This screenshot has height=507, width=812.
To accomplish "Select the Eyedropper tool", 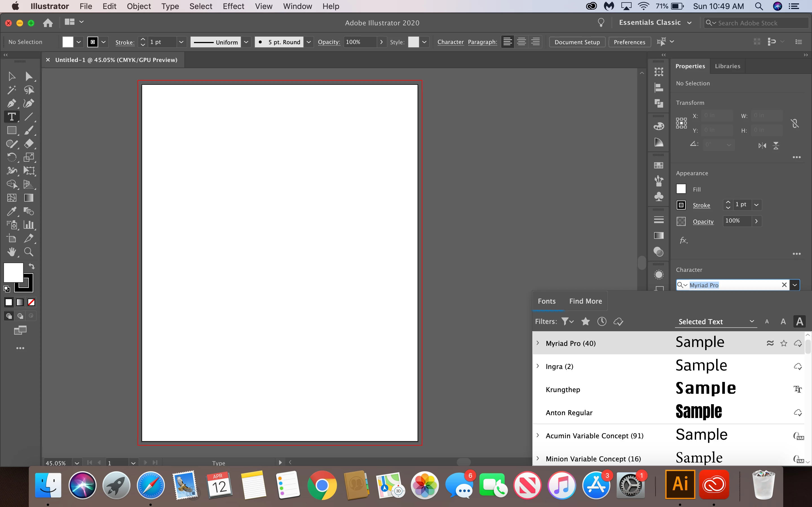I will click(x=11, y=211).
